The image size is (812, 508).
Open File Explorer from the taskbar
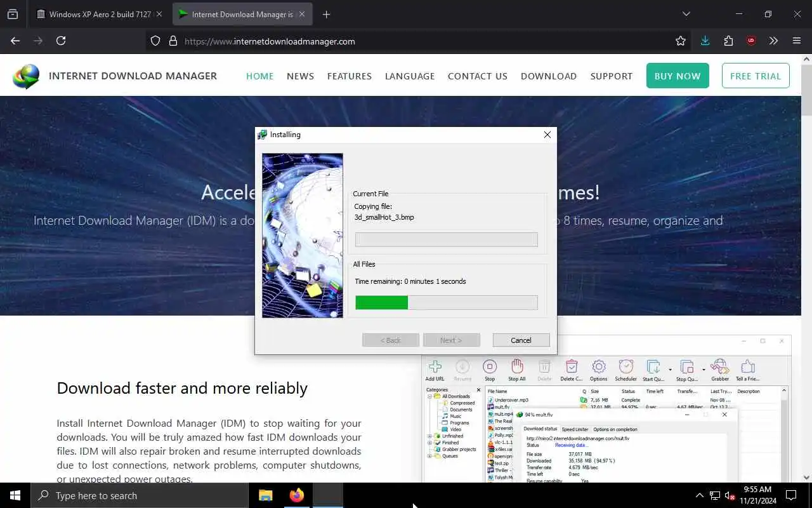[266, 495]
